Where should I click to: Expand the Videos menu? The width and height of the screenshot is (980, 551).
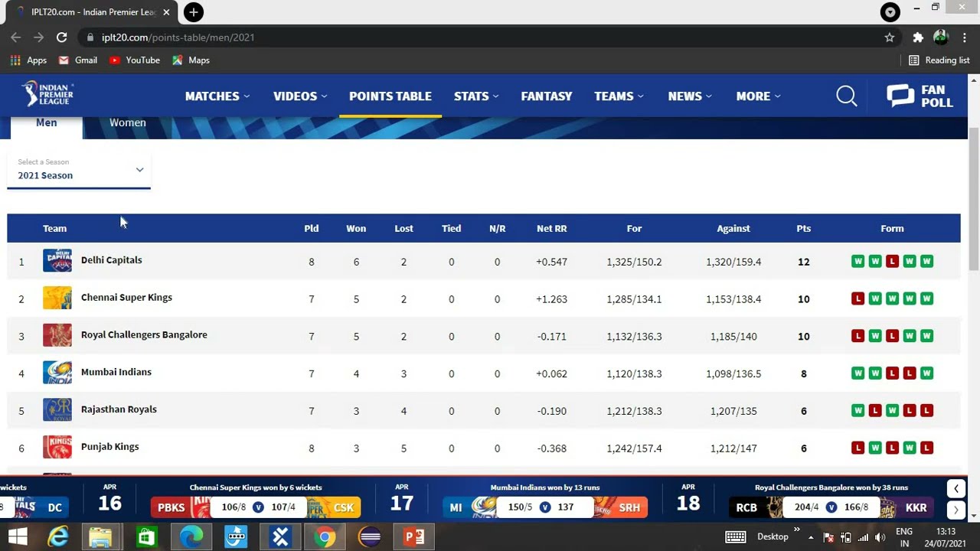coord(300,96)
